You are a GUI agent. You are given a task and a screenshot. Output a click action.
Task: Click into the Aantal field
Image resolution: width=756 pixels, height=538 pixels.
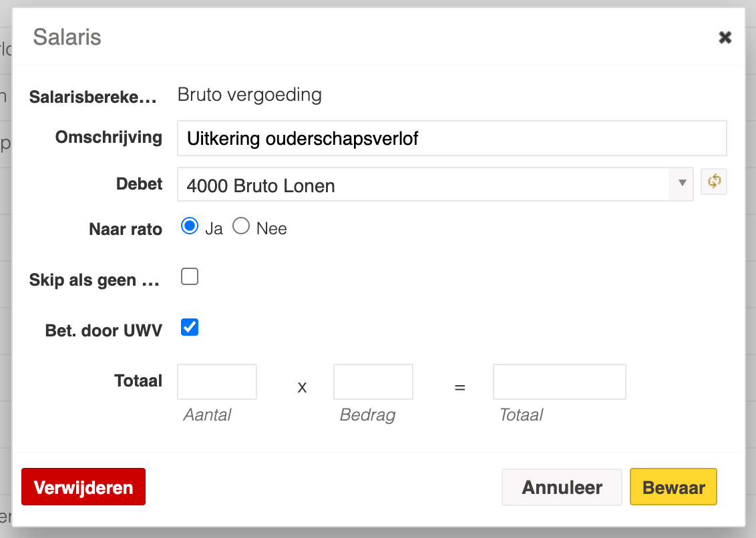(217, 382)
